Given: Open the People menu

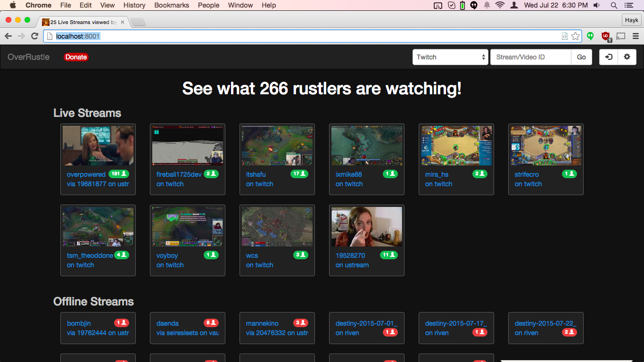Looking at the screenshot, I should click(x=208, y=5).
